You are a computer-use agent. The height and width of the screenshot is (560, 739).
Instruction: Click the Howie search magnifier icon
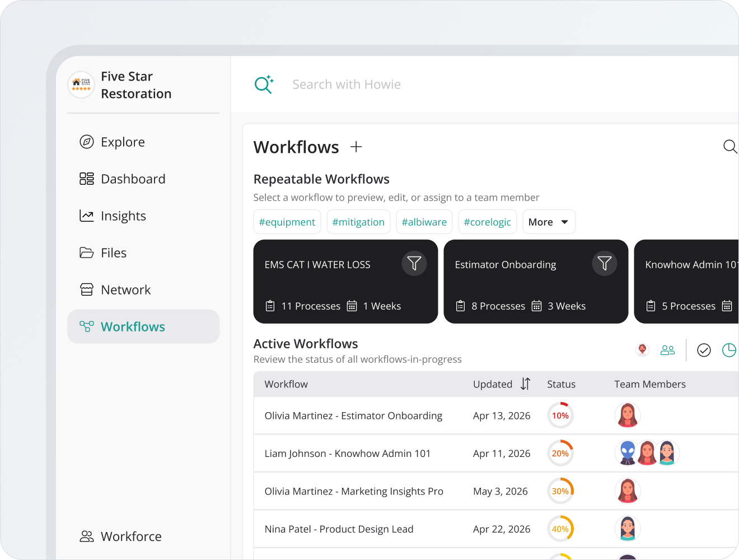click(x=264, y=84)
